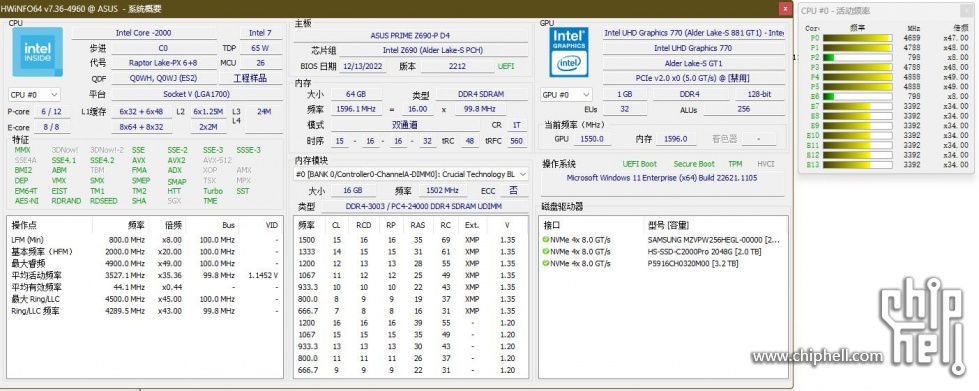Click the P0 core frequency bar
This screenshot has height=391, width=979.
point(858,37)
